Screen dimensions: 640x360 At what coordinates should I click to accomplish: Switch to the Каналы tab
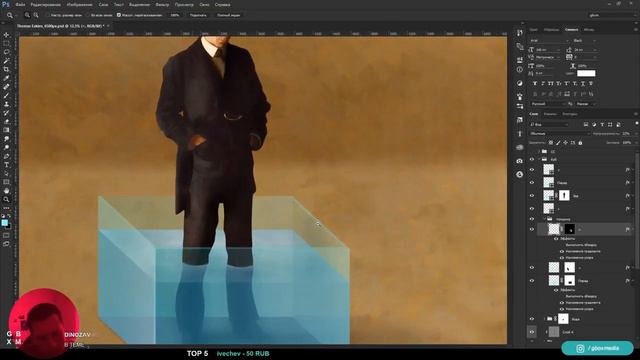[x=550, y=114]
